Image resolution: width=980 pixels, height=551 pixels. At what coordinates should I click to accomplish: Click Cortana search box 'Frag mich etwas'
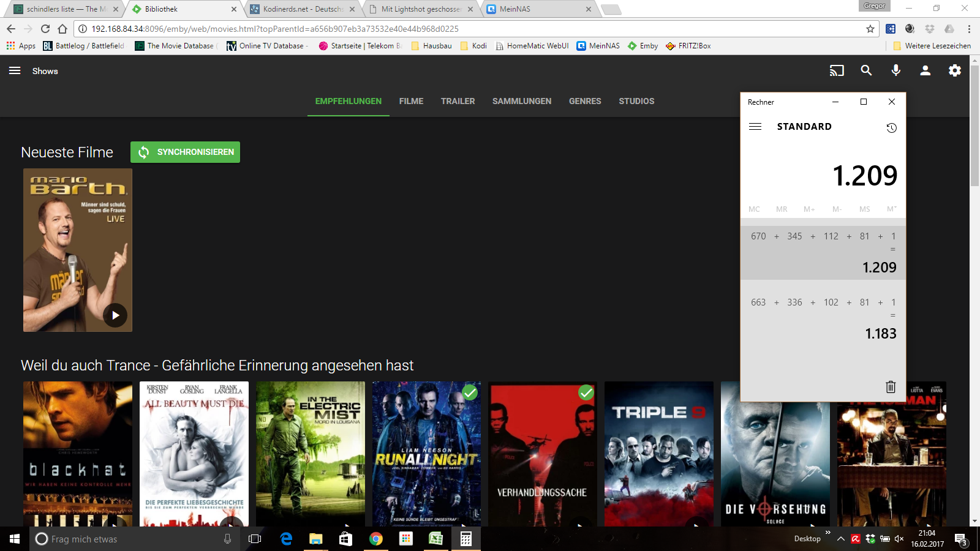coord(135,539)
